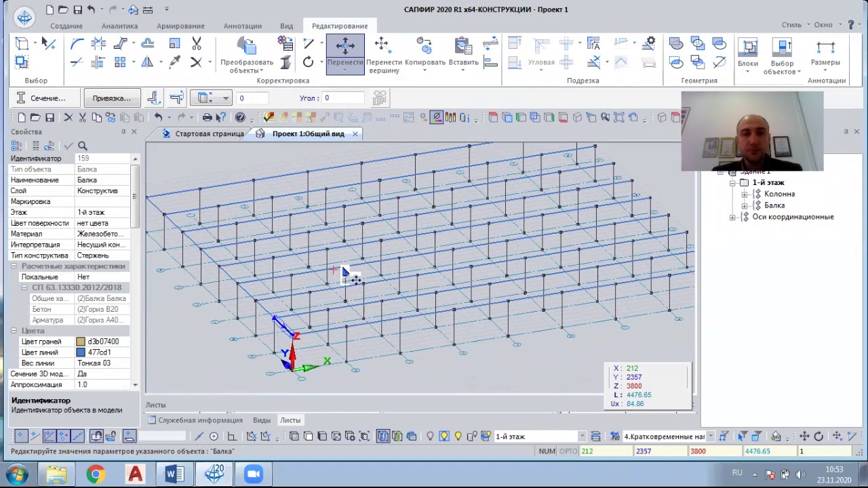Click the rotate tool icon

tap(309, 62)
